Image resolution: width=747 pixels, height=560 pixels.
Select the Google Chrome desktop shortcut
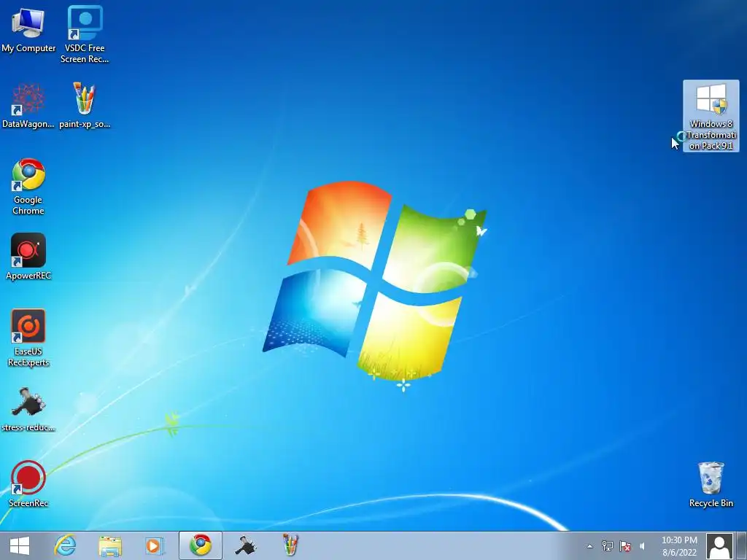coord(28,186)
